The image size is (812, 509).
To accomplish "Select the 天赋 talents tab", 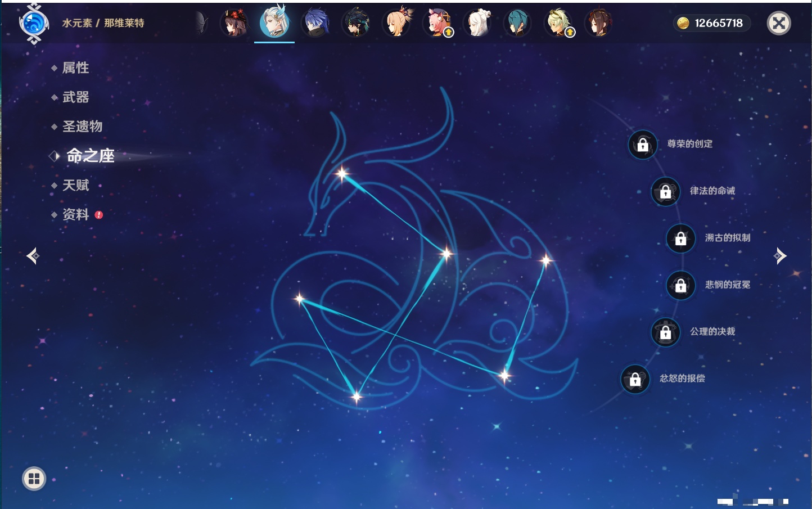I will point(75,185).
